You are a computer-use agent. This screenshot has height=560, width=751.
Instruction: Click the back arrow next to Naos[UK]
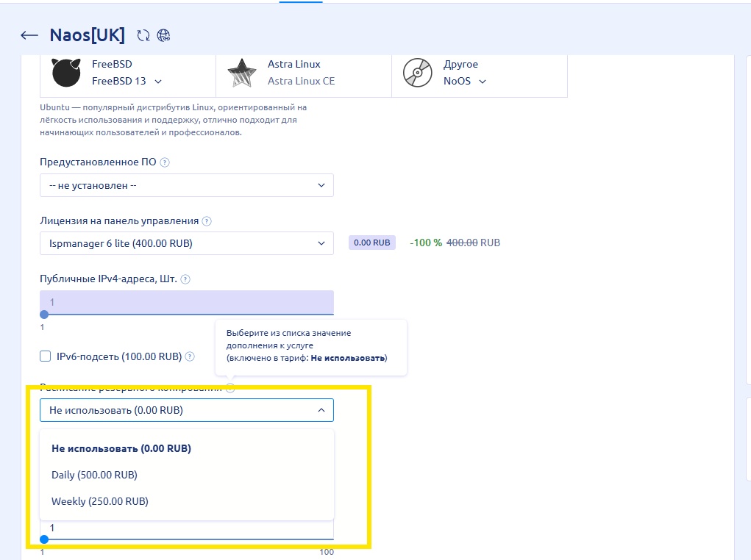[x=29, y=35]
